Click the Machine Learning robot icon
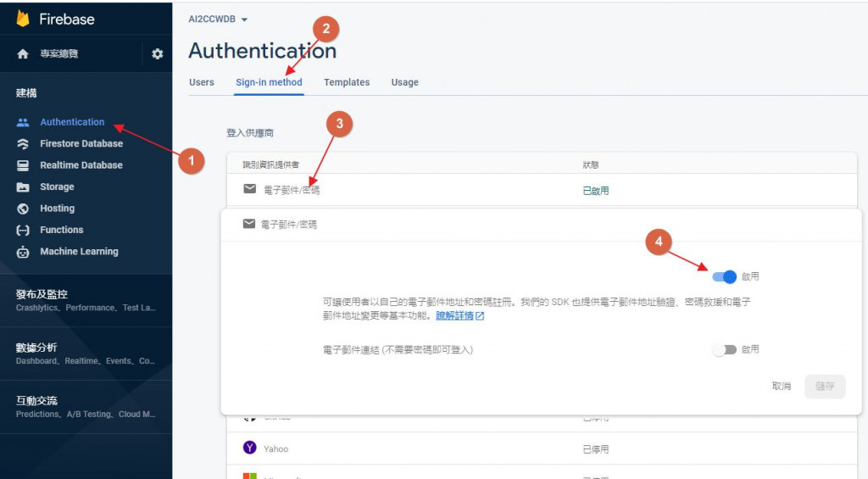 pos(23,252)
